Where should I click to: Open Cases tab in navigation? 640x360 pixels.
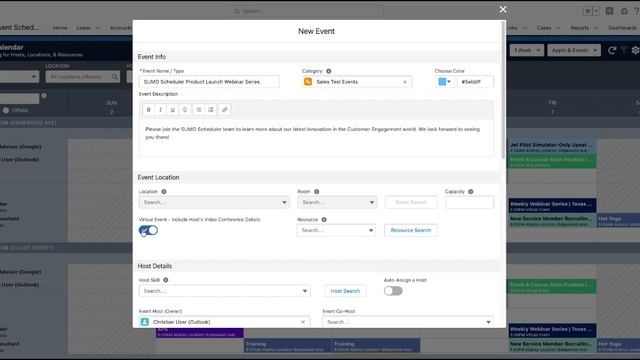(544, 28)
